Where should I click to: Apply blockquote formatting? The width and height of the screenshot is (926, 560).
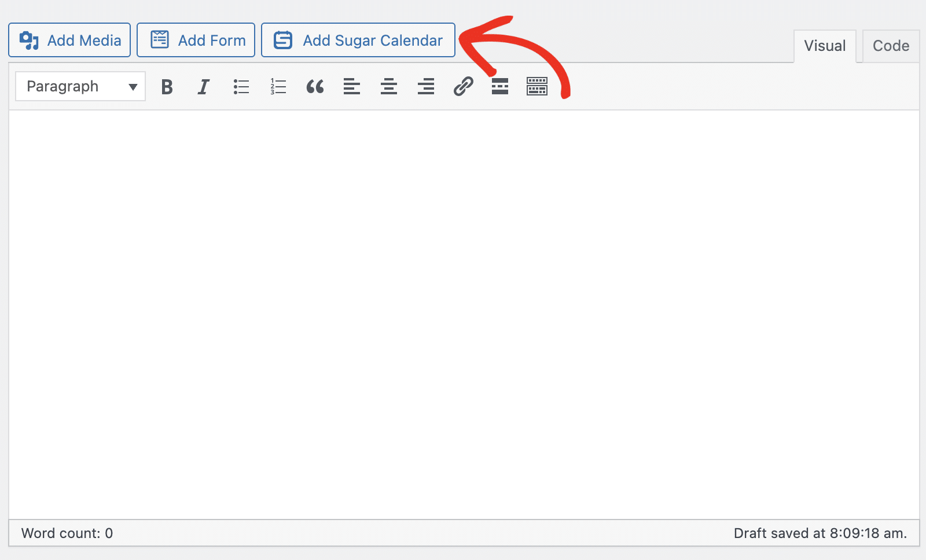tap(315, 87)
